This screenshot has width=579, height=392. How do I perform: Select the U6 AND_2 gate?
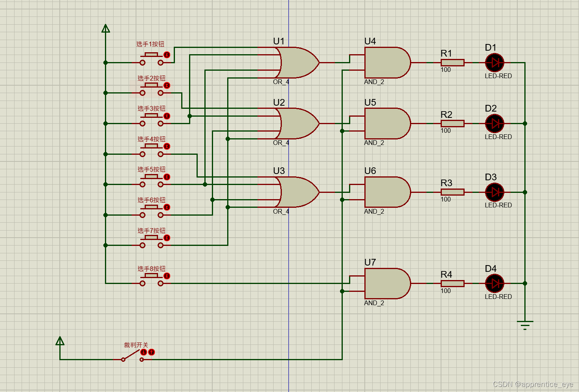pos(388,192)
